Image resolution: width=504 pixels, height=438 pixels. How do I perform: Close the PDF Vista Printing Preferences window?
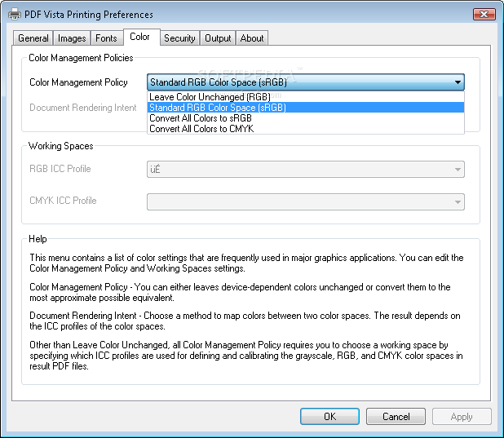(484, 14)
